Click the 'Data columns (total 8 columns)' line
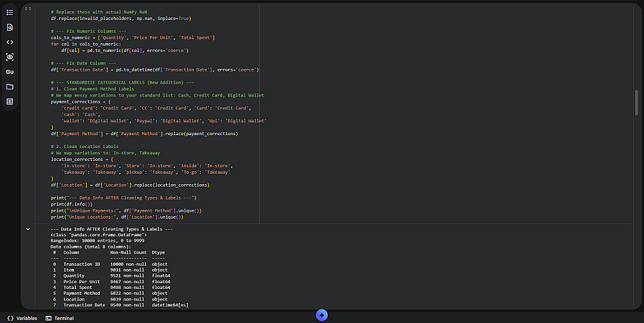The image size is (644, 323). tap(91, 246)
